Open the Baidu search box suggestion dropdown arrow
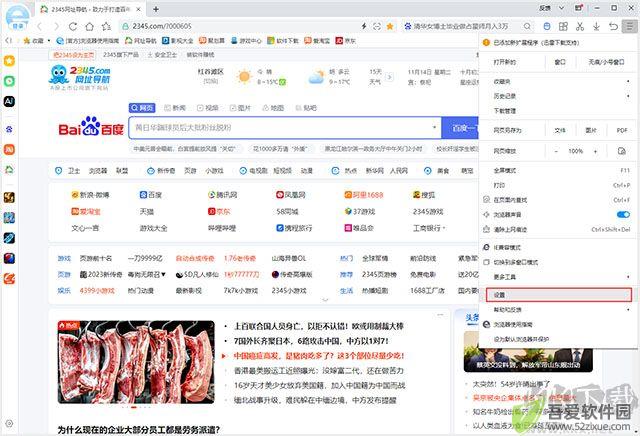Image resolution: width=640 pixels, height=436 pixels. click(434, 127)
